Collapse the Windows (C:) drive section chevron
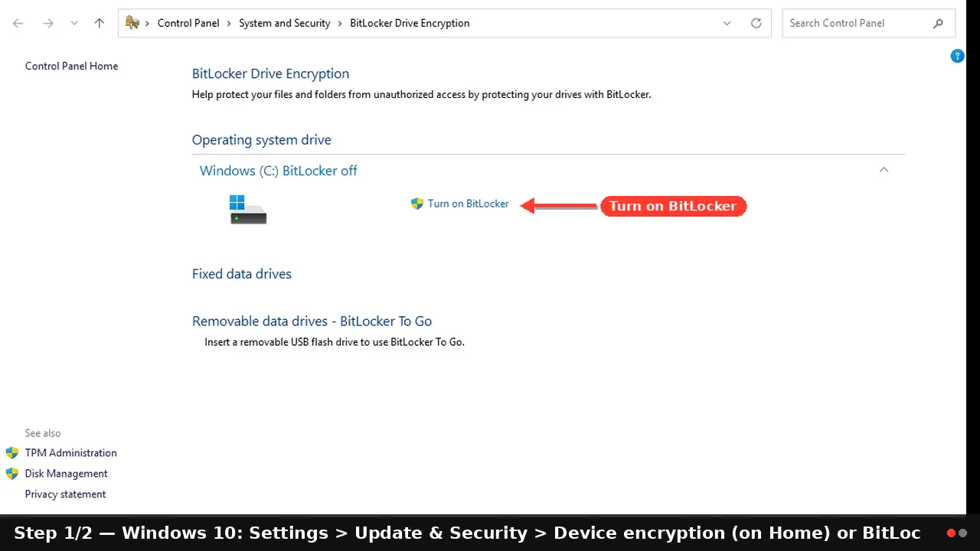The image size is (980, 551). pos(884,170)
